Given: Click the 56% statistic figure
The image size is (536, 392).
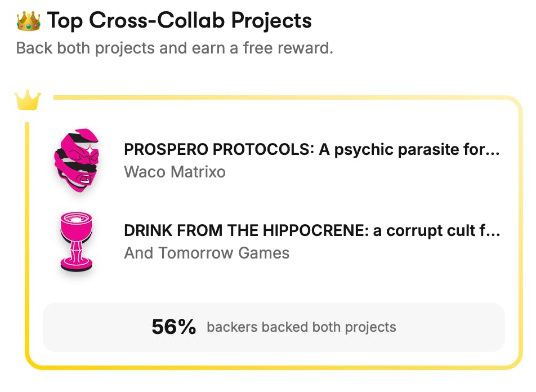Looking at the screenshot, I should (173, 327).
